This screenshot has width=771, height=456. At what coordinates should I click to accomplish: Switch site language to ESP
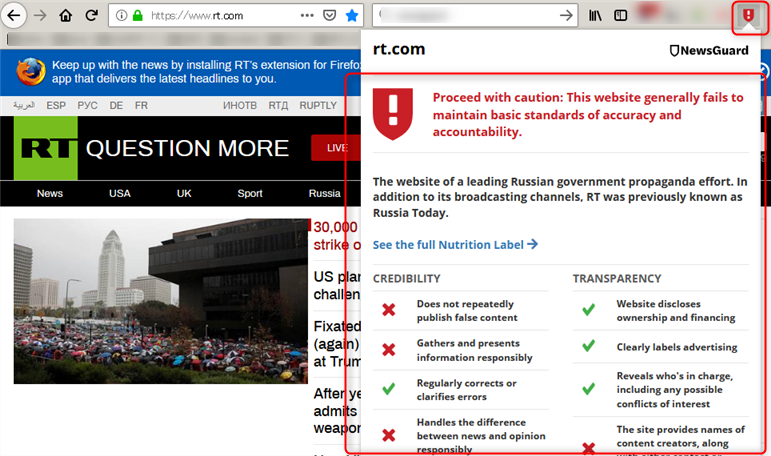coord(56,105)
